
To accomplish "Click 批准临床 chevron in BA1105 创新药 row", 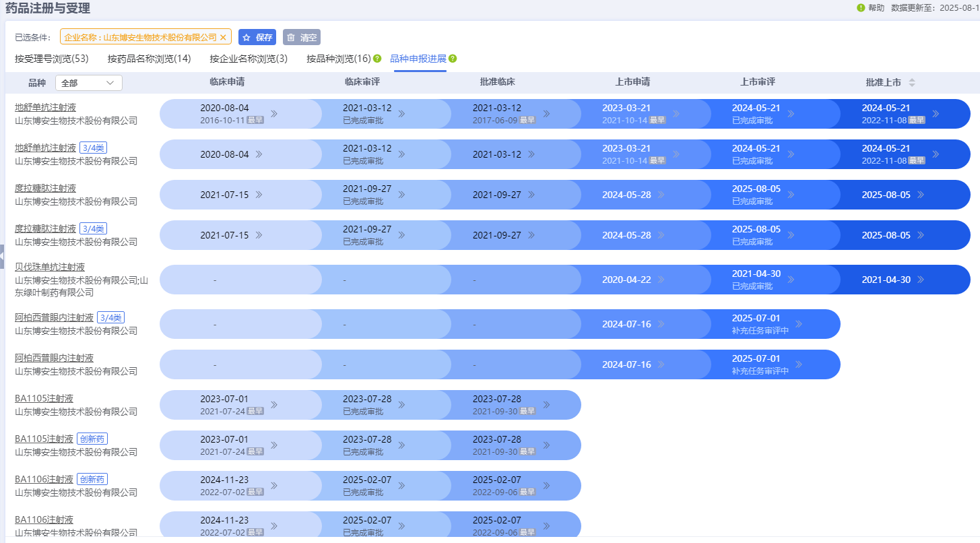I will click(546, 445).
